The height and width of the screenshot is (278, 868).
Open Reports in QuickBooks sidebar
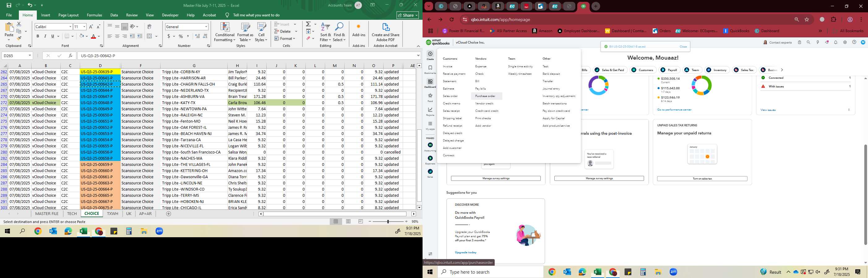[x=430, y=112]
